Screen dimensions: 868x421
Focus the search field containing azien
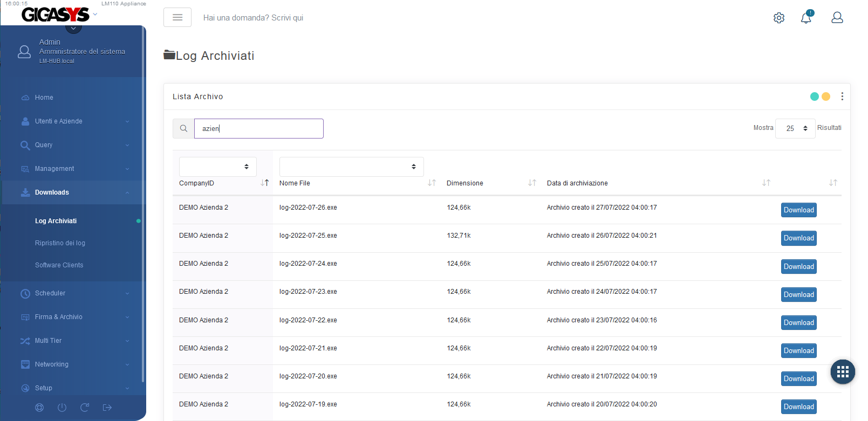[259, 128]
